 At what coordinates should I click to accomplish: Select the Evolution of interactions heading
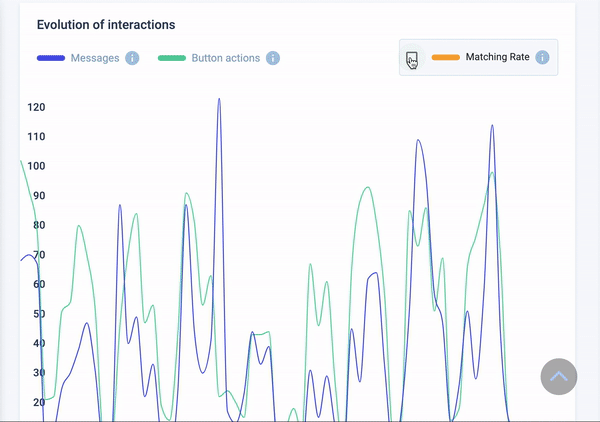point(106,25)
